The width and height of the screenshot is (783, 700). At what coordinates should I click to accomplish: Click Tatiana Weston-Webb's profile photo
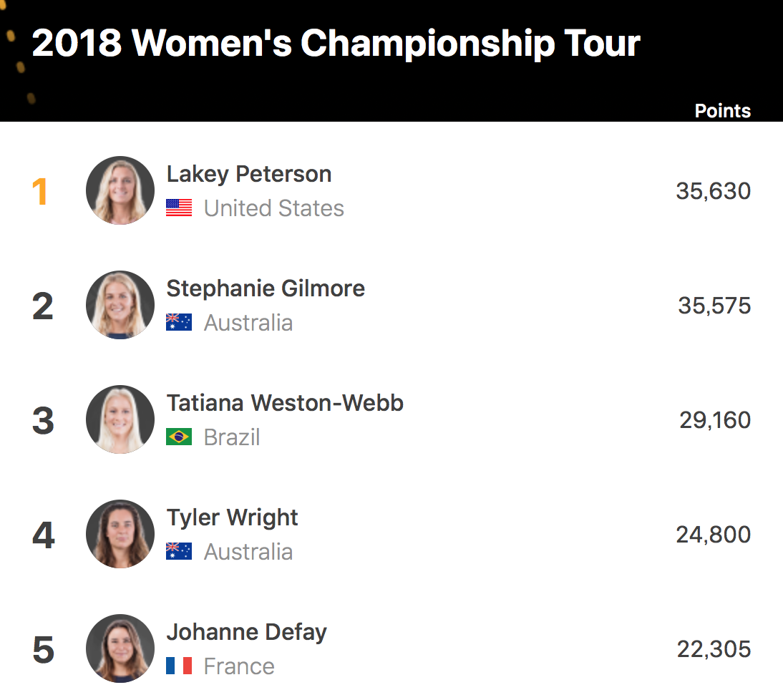(x=120, y=420)
